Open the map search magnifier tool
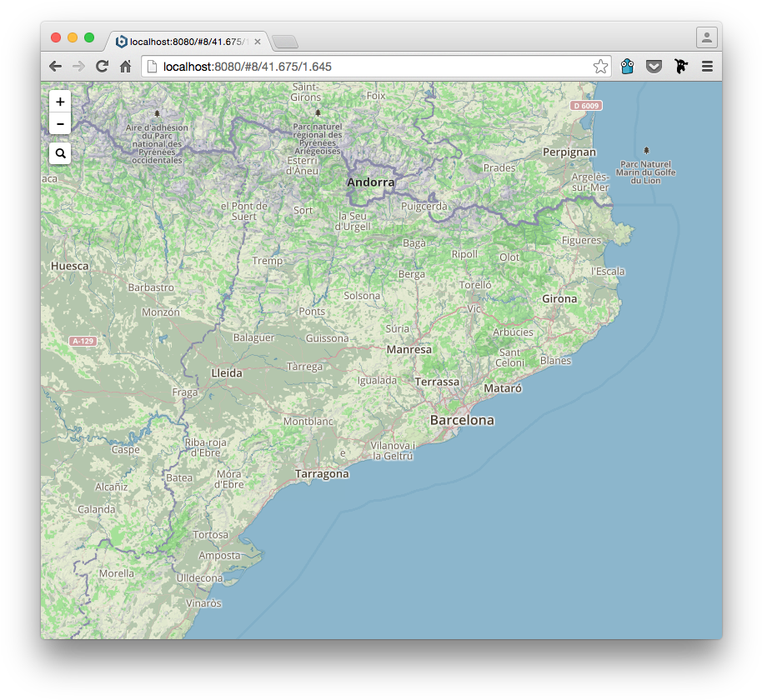Viewport: 762px width, 700px height. pyautogui.click(x=59, y=153)
